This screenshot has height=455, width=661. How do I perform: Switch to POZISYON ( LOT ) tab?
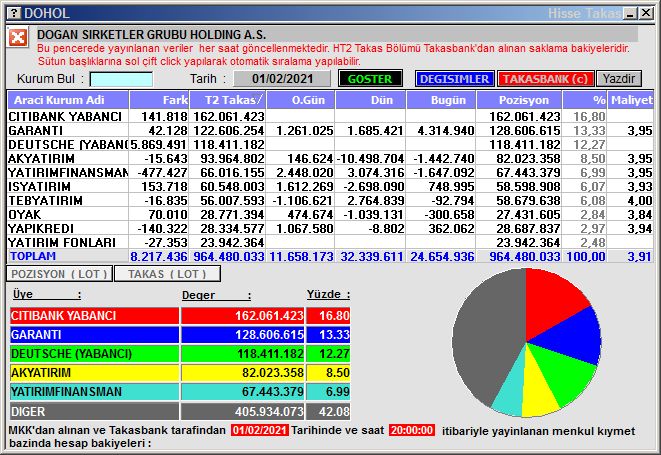click(59, 274)
